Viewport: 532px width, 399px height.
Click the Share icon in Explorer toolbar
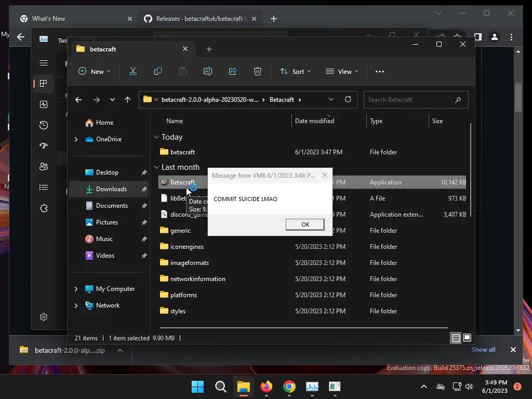[x=233, y=71]
